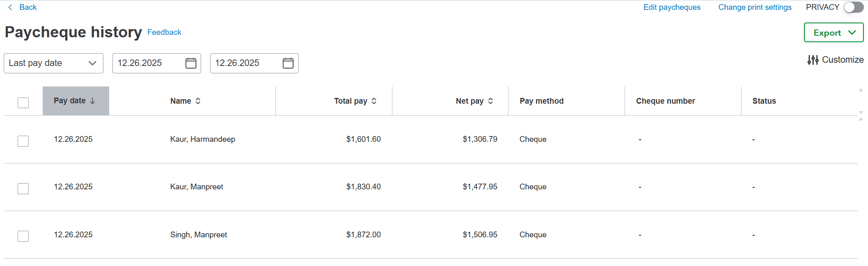Open the end date calendar picker icon

click(x=288, y=63)
